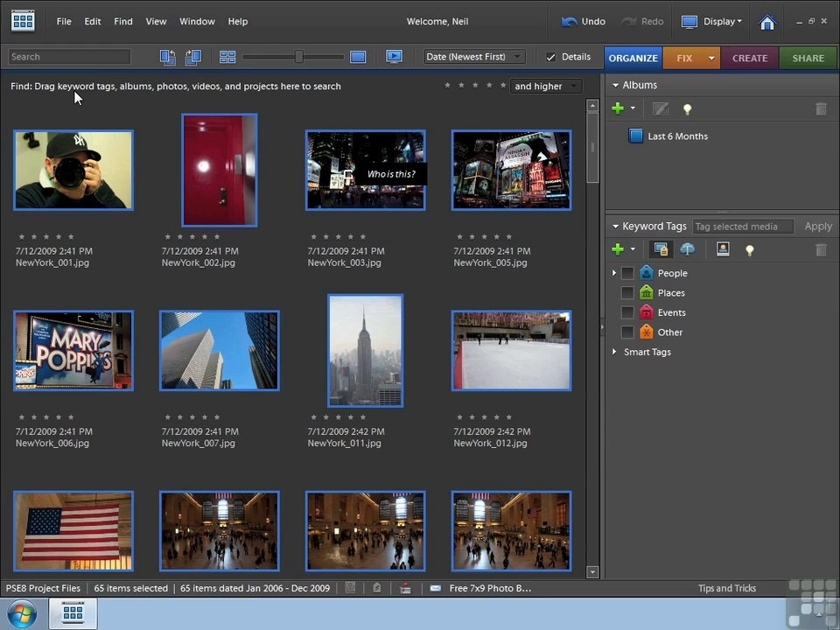The width and height of the screenshot is (840, 630).
Task: Check the Other tag checkbox
Action: (627, 332)
